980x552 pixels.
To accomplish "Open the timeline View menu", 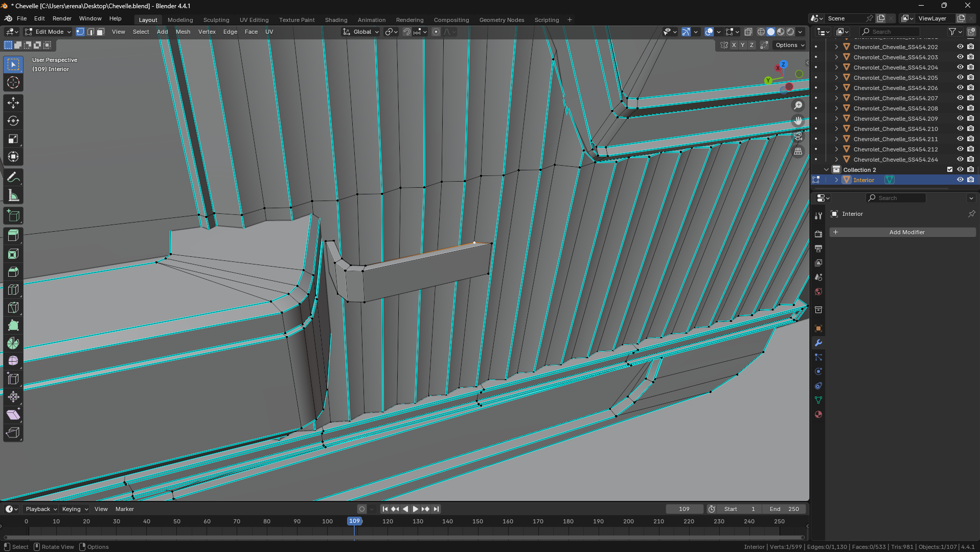I will [101, 509].
